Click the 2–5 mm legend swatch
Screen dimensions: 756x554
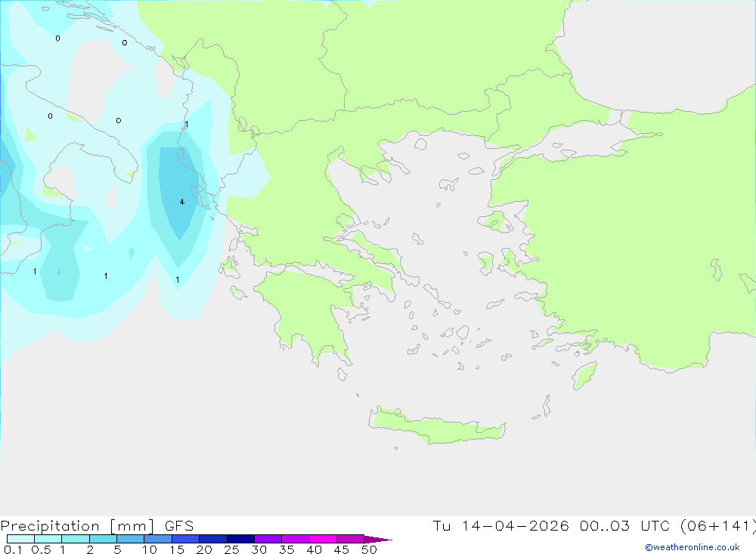[103, 539]
